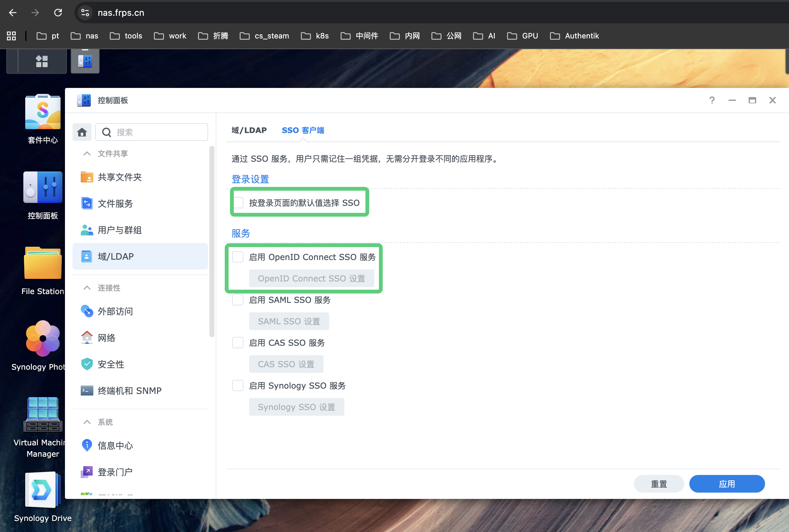789x532 pixels.
Task: Open 网络 settings in the sidebar
Action: [x=106, y=338]
